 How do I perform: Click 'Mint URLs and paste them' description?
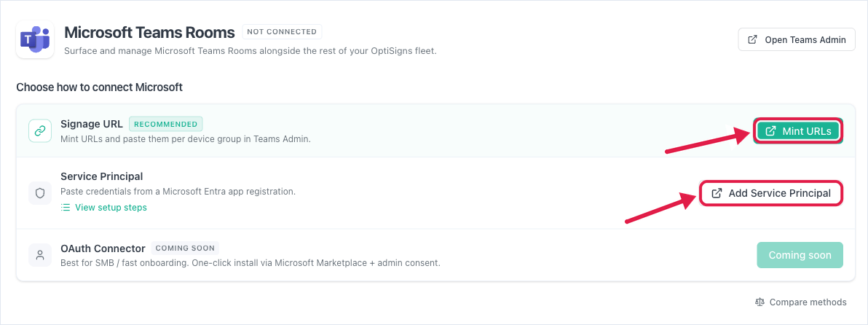[x=186, y=139]
